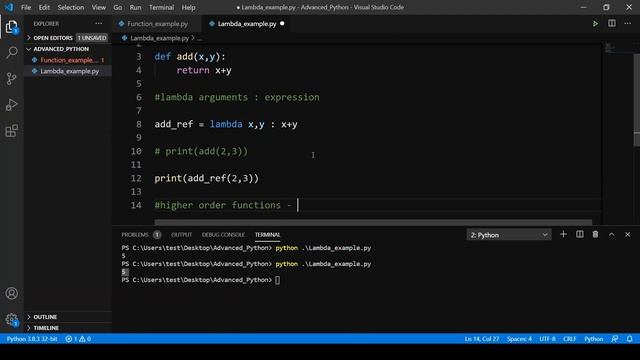Screen dimensions: 640x360
Task: Click the feedback icon in status bar
Action: (615, 339)
